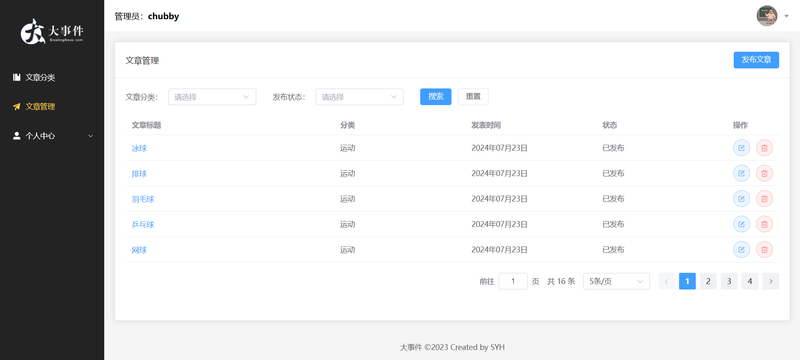
Task: Edit the 冰球 article
Action: 741,148
